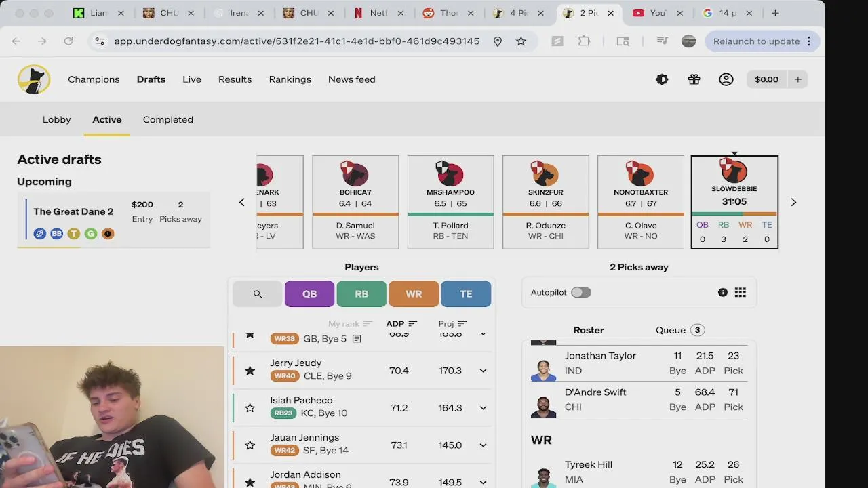
Task: Open the Rankings page
Action: [x=290, y=79]
